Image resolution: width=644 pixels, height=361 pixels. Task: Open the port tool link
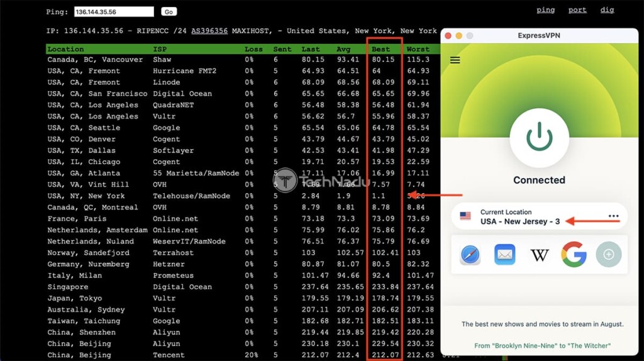pos(577,10)
